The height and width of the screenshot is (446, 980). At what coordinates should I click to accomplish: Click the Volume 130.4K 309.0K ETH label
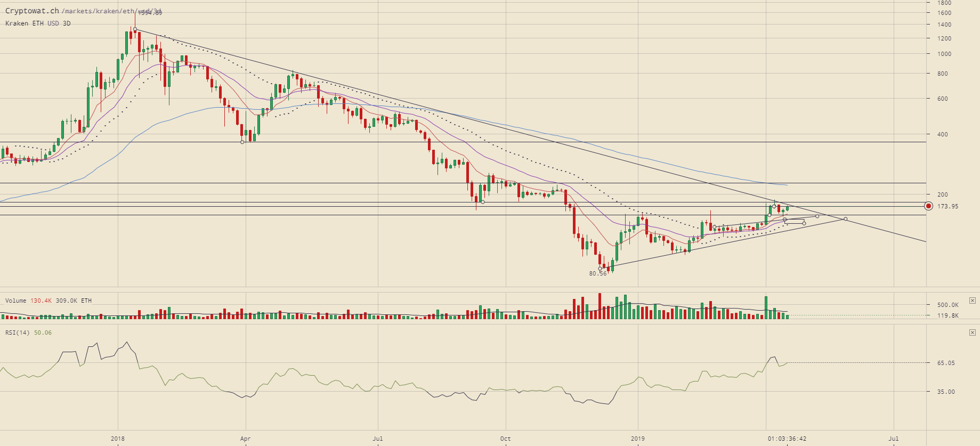[48, 301]
